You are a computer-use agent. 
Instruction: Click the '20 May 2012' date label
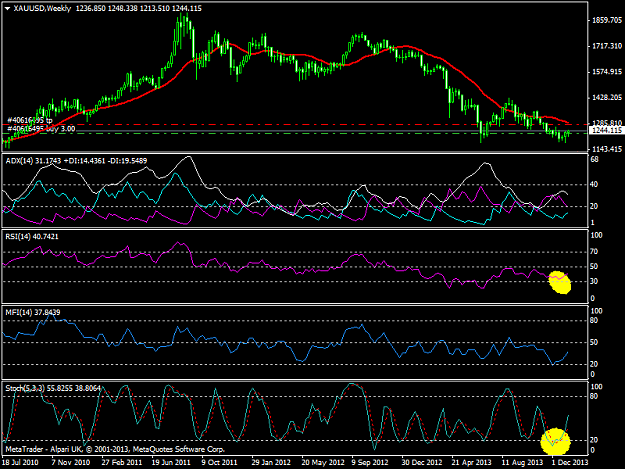tap(323, 462)
